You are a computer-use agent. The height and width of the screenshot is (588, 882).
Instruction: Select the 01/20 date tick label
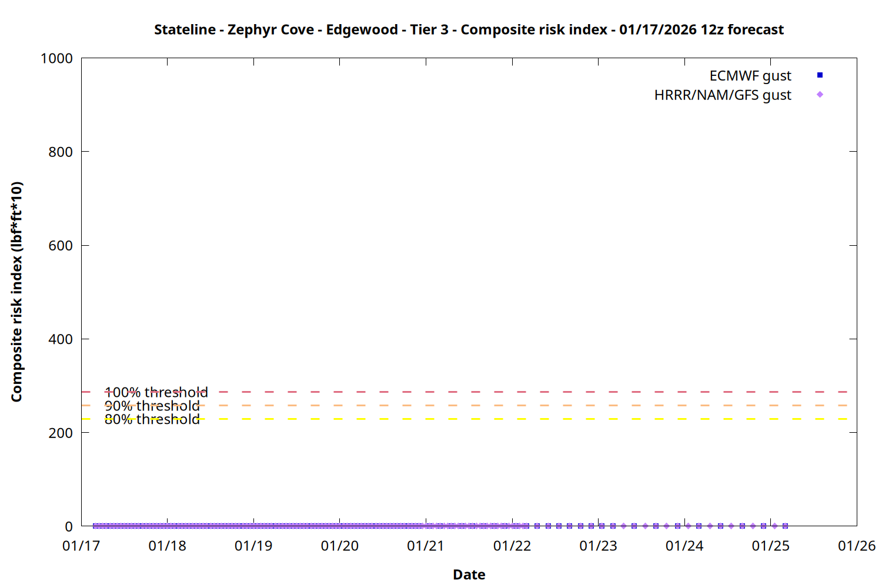pos(339,546)
